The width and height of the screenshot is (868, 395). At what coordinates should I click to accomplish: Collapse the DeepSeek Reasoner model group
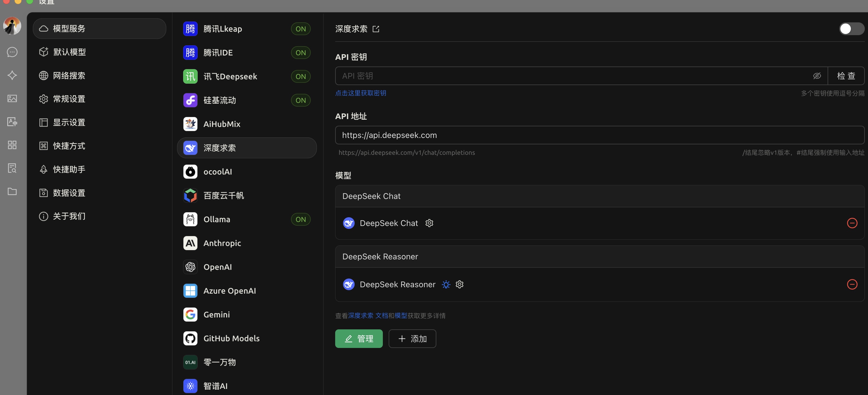pyautogui.click(x=599, y=256)
